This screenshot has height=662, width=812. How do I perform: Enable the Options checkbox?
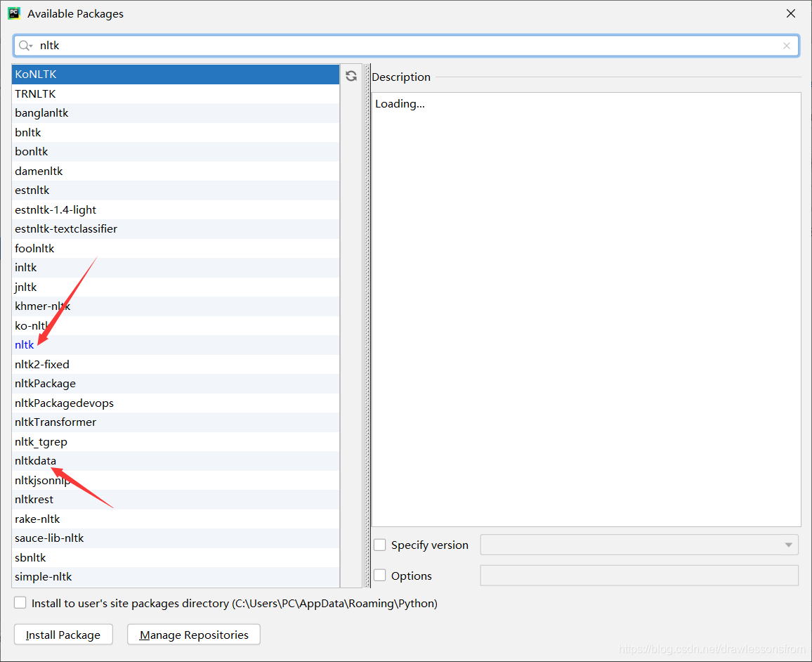tap(379, 576)
